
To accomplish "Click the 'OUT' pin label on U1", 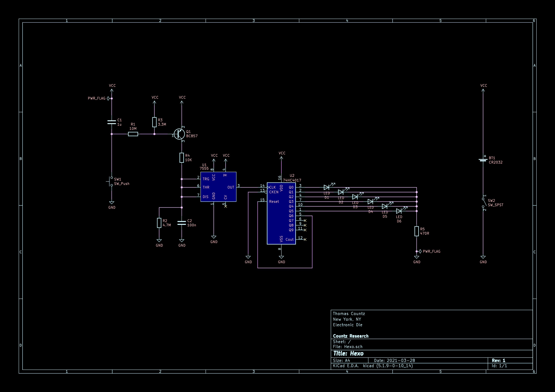I will [x=231, y=188].
